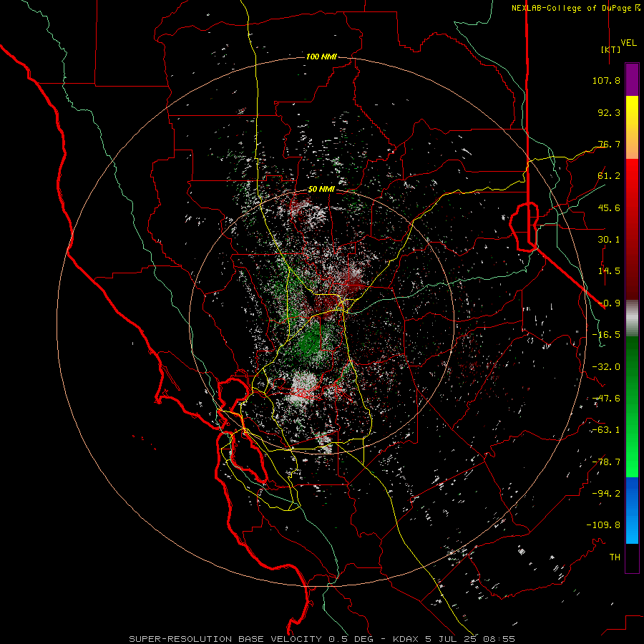Select the 30.1 velocity scale value
The image size is (644, 644).
pos(609,240)
